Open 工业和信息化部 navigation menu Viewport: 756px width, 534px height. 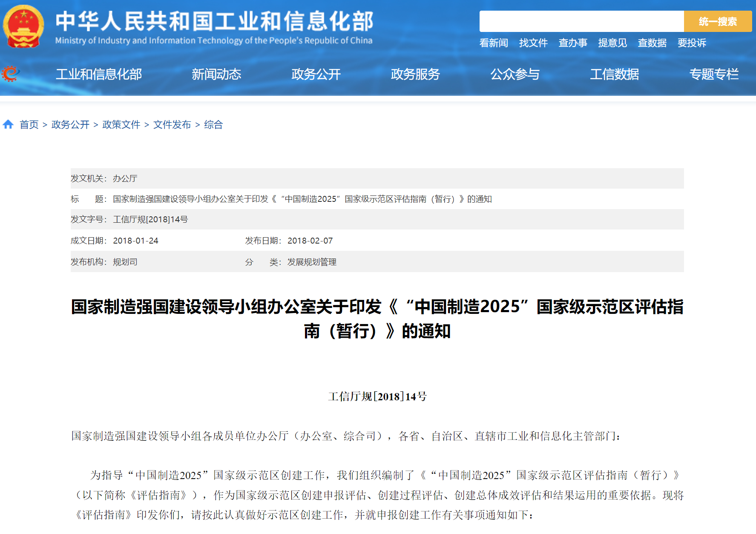click(x=99, y=75)
